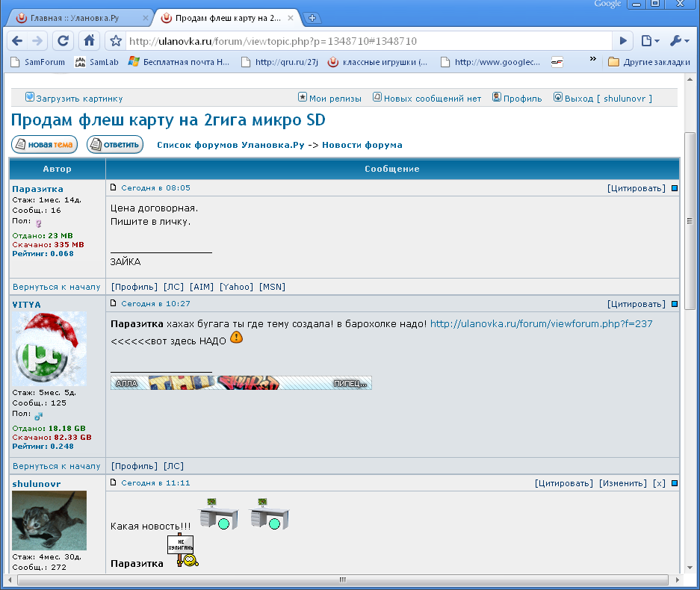This screenshot has width=700, height=590.
Task: Close the Продам флеш карту tab
Action: coord(290,18)
